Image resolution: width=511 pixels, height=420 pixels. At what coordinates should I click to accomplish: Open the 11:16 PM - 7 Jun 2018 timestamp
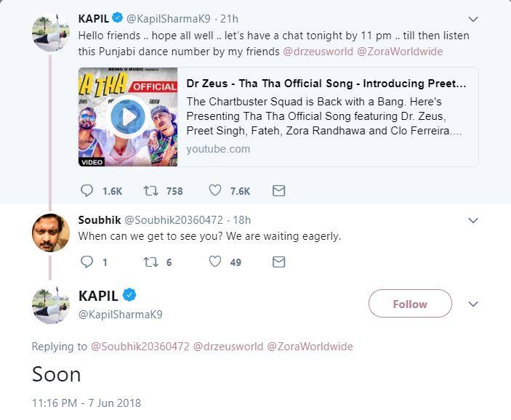(x=86, y=403)
